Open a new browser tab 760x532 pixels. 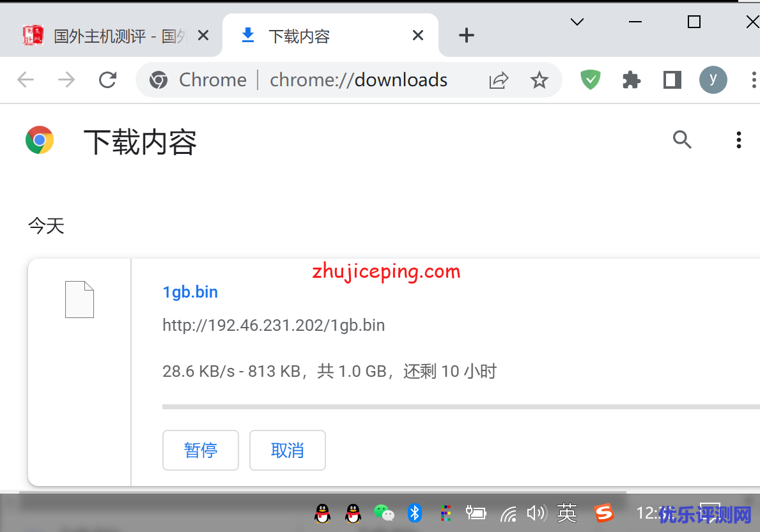click(x=466, y=35)
